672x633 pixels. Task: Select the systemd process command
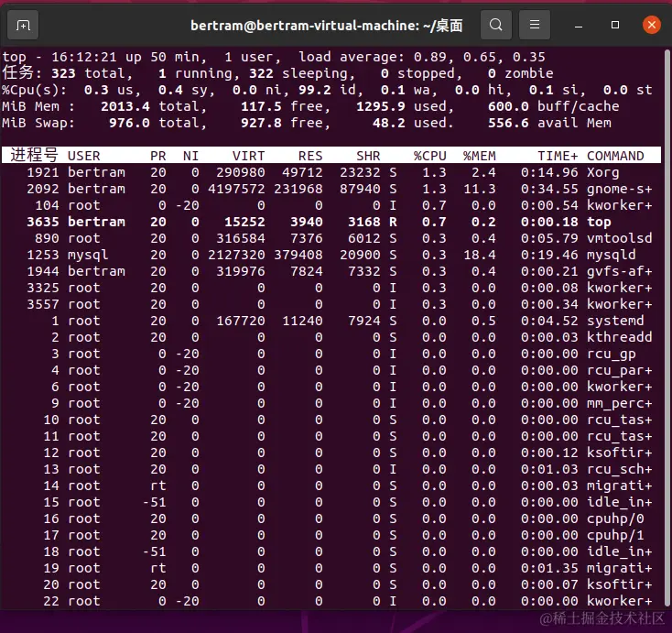click(x=615, y=321)
